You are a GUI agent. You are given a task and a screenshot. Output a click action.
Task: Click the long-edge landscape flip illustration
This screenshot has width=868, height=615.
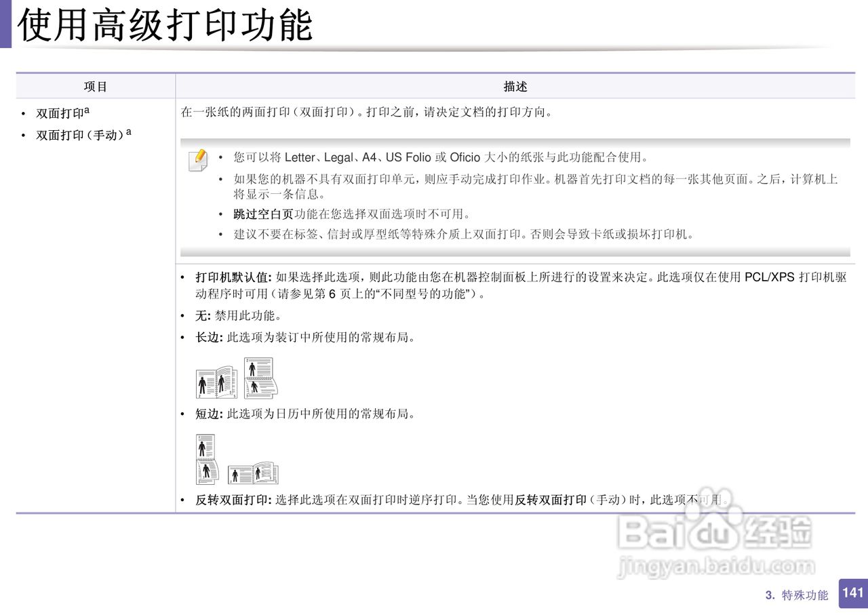coord(261,378)
